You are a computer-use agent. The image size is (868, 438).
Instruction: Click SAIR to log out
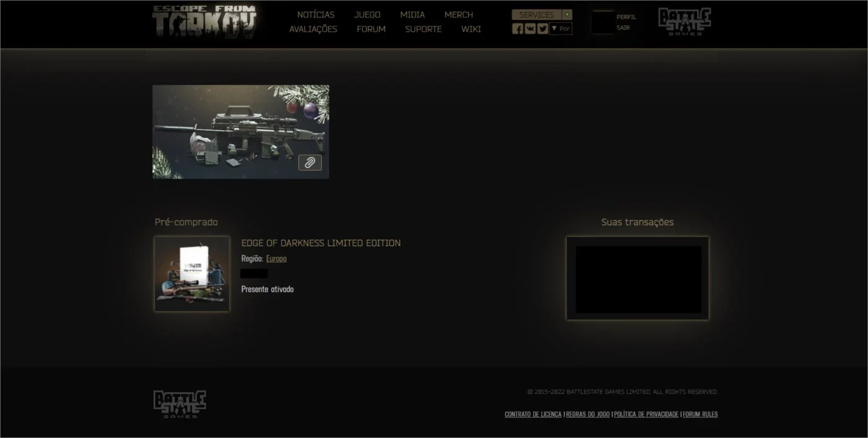pos(623,27)
